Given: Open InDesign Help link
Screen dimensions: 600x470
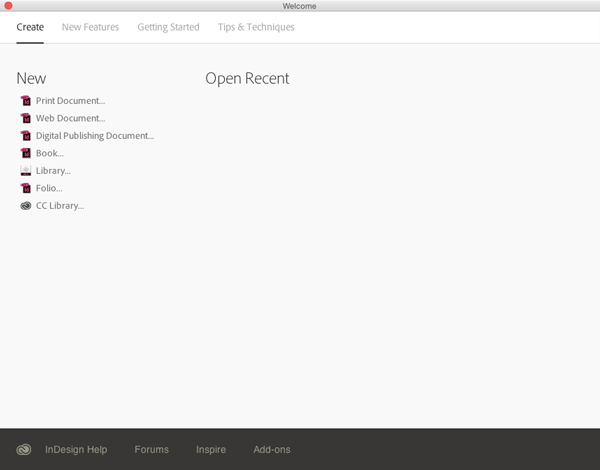Looking at the screenshot, I should coord(76,449).
